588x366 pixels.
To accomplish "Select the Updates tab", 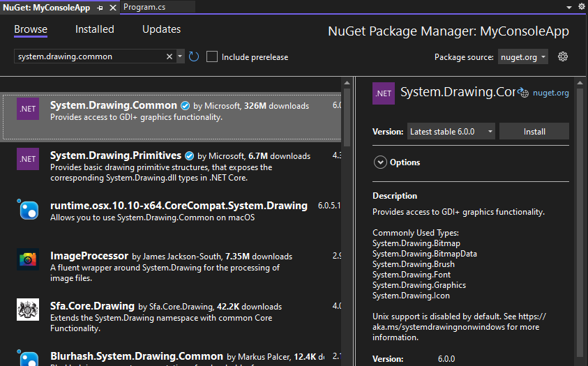I will point(161,29).
